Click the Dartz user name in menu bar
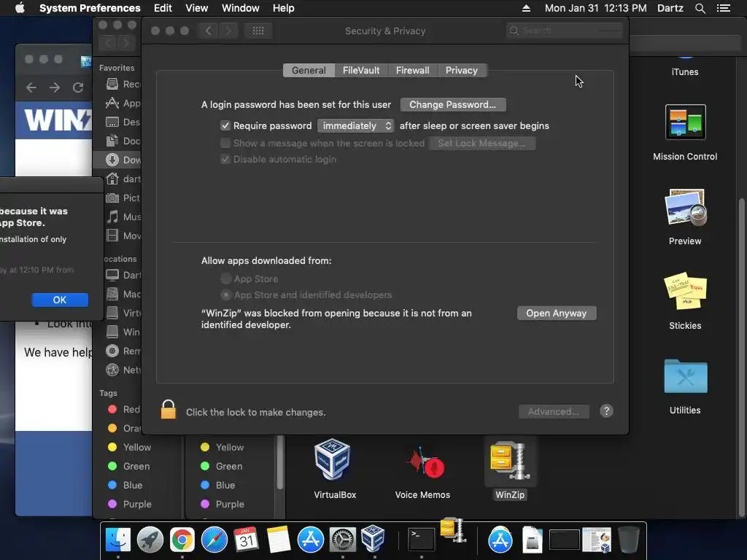 (x=670, y=8)
